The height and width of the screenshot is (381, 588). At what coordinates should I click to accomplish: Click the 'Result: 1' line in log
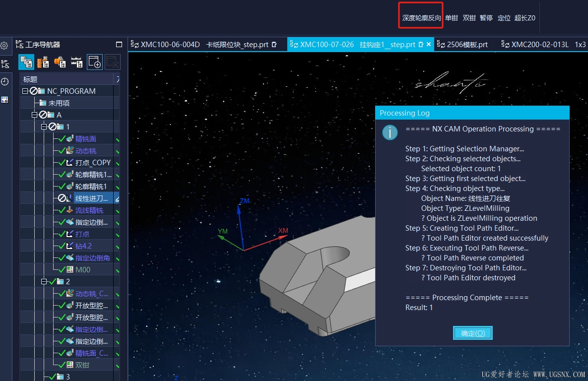[419, 308]
